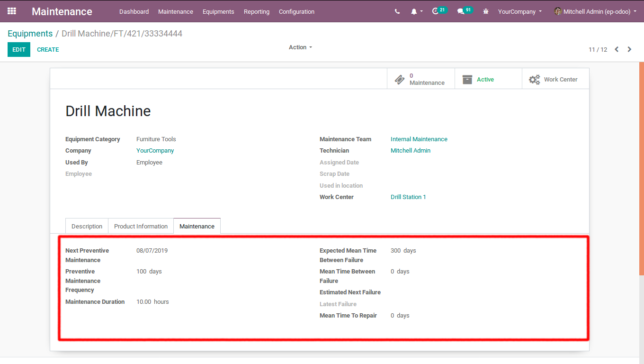Click the Latest Failure label

click(x=338, y=304)
